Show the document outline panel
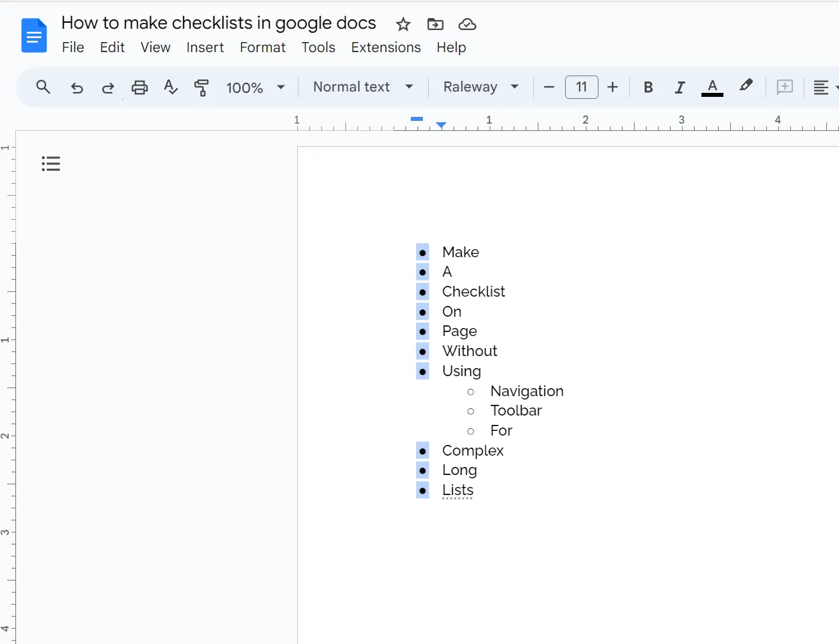Image resolution: width=839 pixels, height=644 pixels. pyautogui.click(x=51, y=163)
